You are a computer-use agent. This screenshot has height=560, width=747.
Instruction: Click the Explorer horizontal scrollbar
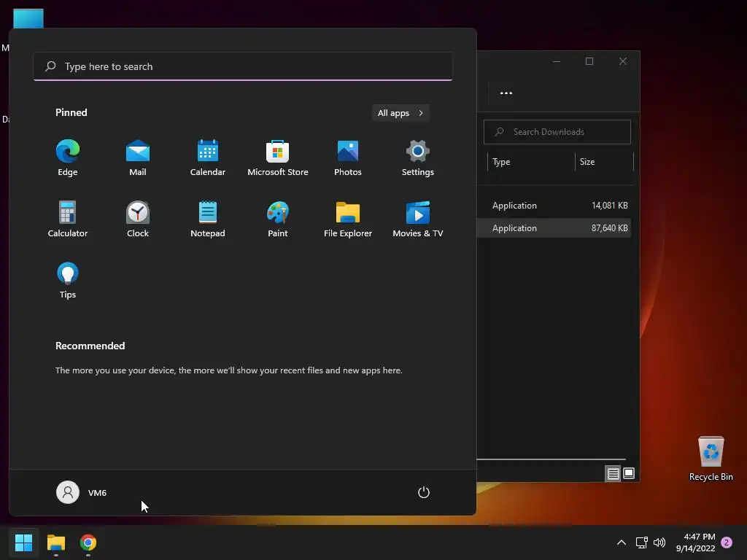click(x=551, y=459)
